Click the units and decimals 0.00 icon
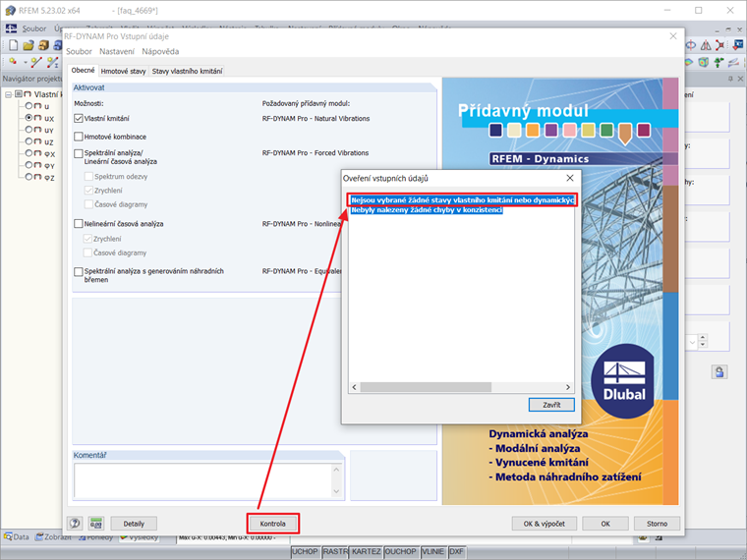The width and height of the screenshot is (747, 560). click(x=96, y=524)
